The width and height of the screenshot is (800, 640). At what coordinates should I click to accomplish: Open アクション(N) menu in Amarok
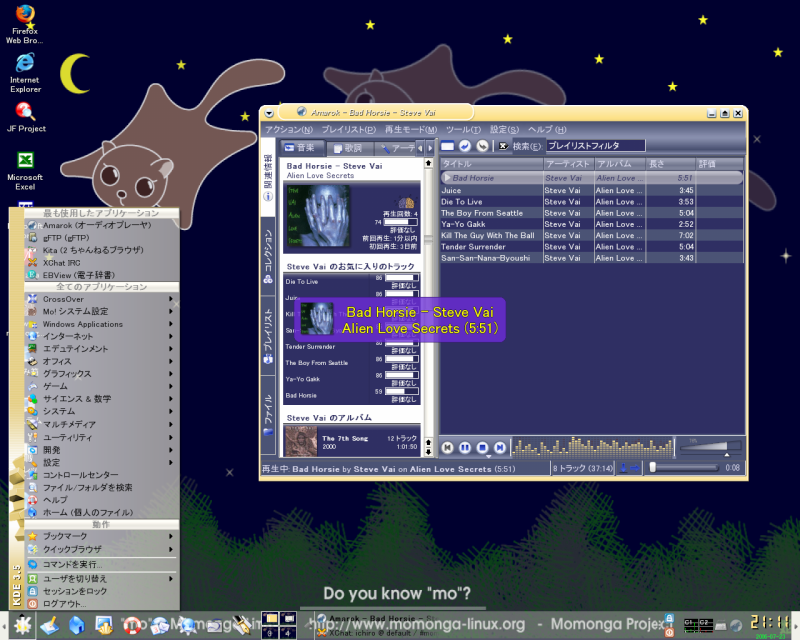289,130
